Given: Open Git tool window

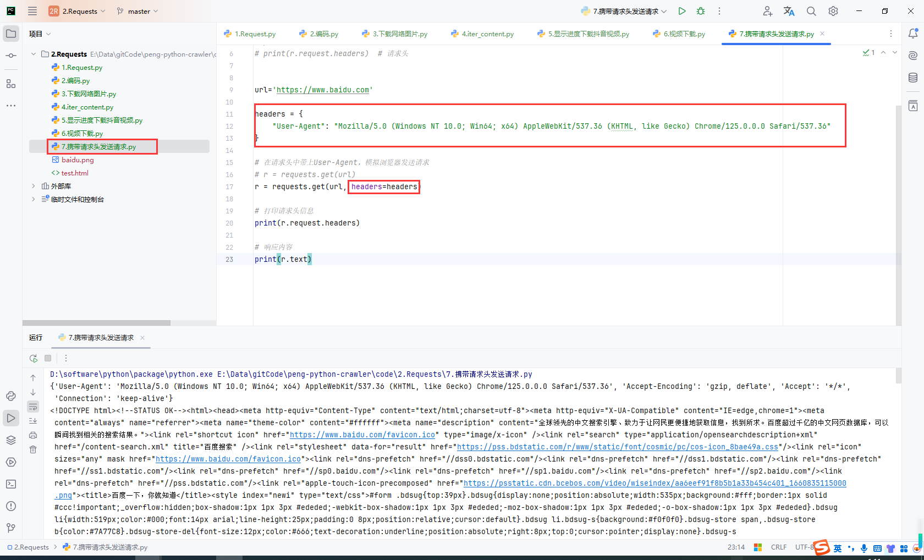Looking at the screenshot, I should tap(11, 528).
